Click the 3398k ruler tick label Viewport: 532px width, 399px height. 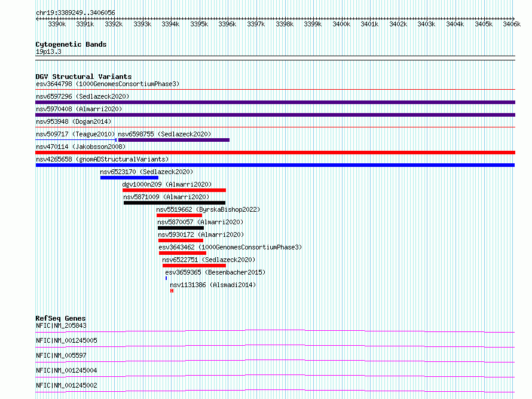coord(285,24)
